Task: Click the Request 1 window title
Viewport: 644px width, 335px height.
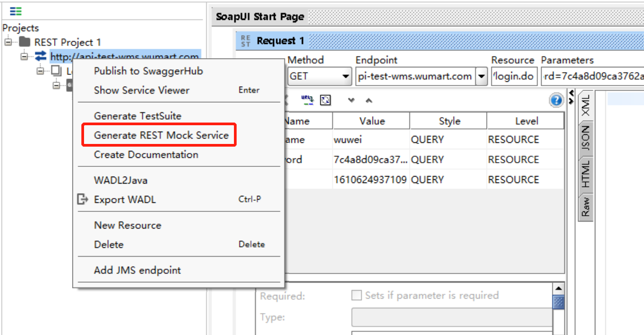Action: point(280,41)
